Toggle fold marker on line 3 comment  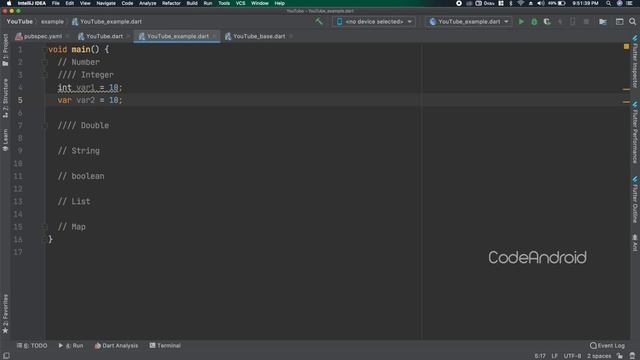pos(44,75)
